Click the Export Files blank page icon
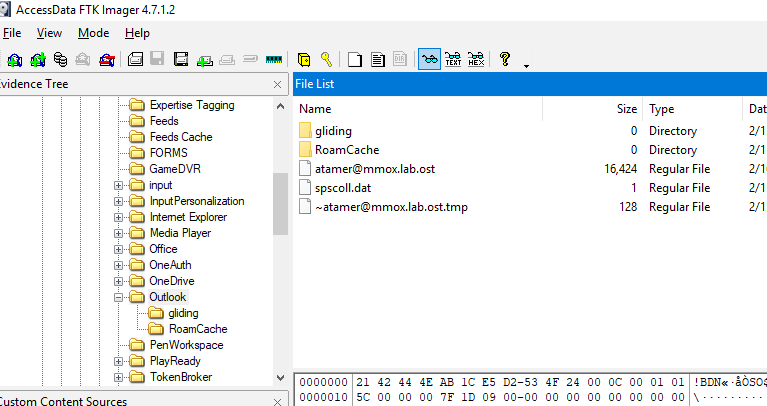Screen dimensions: 767x406 tap(355, 60)
